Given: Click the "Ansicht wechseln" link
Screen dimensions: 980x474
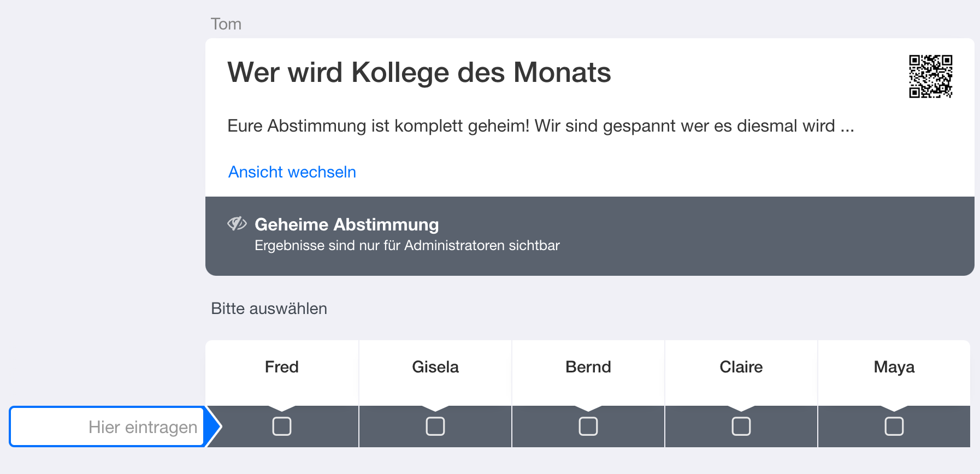Looking at the screenshot, I should (x=292, y=172).
